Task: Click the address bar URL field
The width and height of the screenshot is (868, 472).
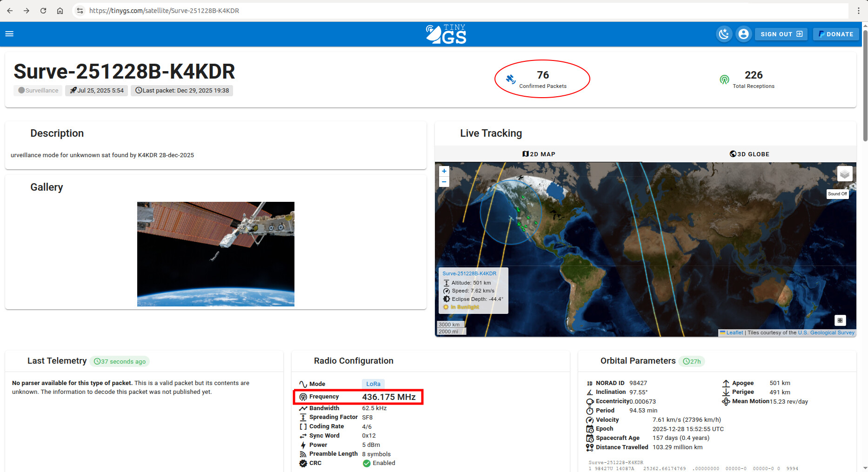Action: pyautogui.click(x=419, y=11)
